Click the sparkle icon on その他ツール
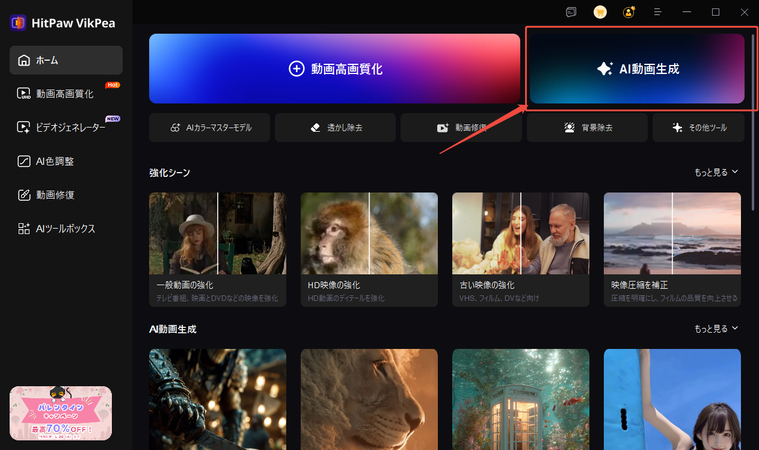 click(x=677, y=128)
